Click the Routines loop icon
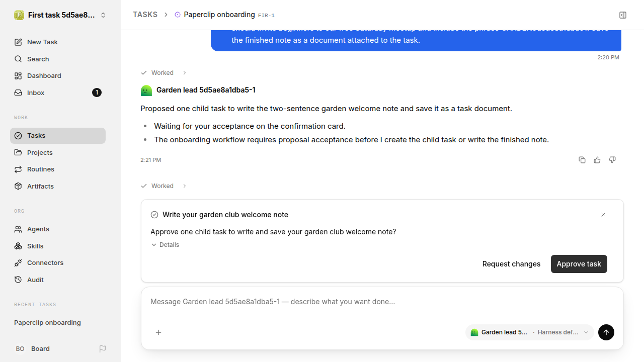 click(18, 169)
